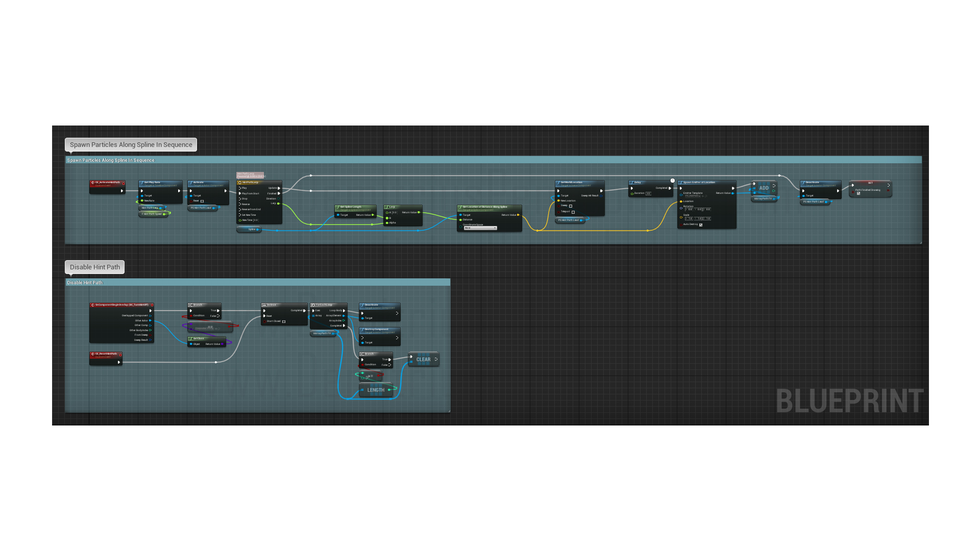Click the Loop Body pin on ForEachLoop
Viewport: 980px width, 551px height.
point(344,311)
